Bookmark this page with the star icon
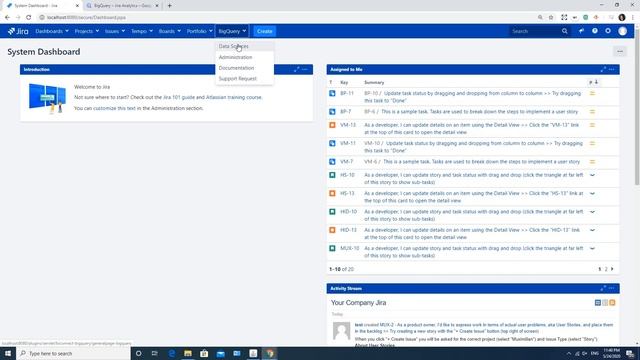This screenshot has height=360, width=640. (551, 18)
